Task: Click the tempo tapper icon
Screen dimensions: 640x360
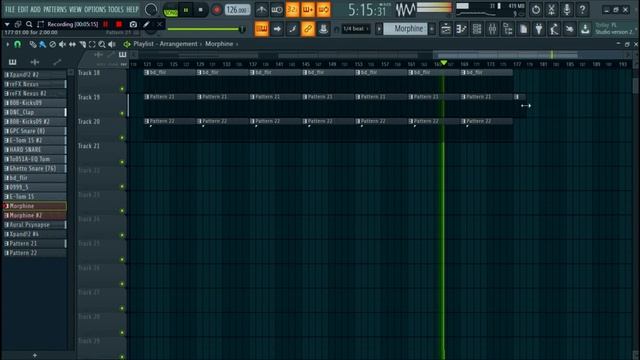Action: [x=554, y=29]
